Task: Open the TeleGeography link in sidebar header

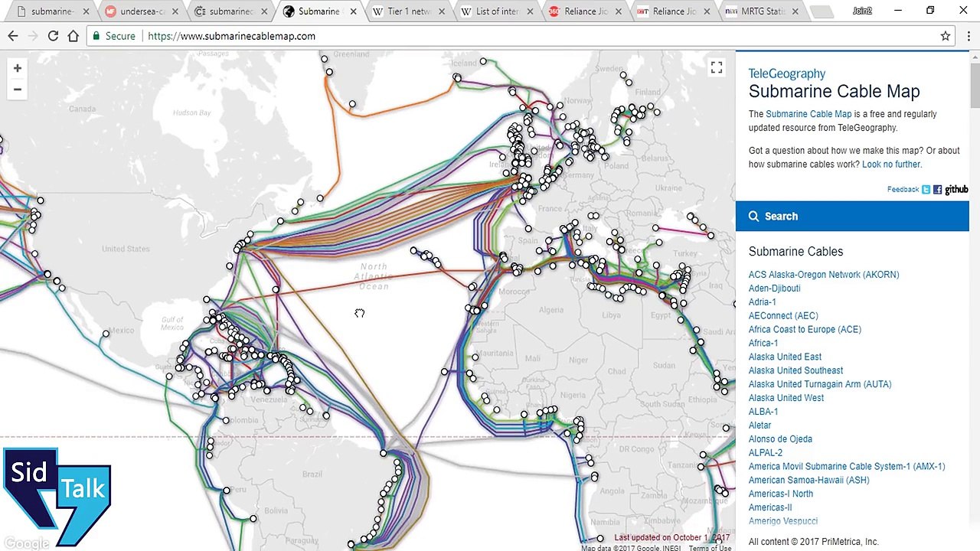Action: [x=787, y=73]
